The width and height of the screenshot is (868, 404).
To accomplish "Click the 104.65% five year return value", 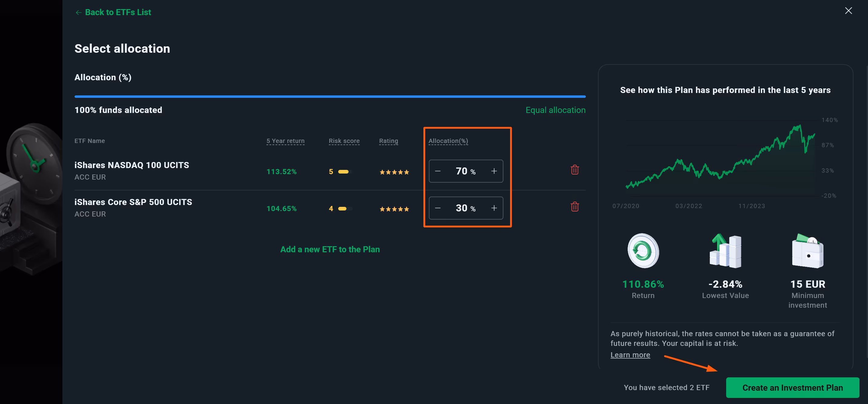I will tap(281, 209).
